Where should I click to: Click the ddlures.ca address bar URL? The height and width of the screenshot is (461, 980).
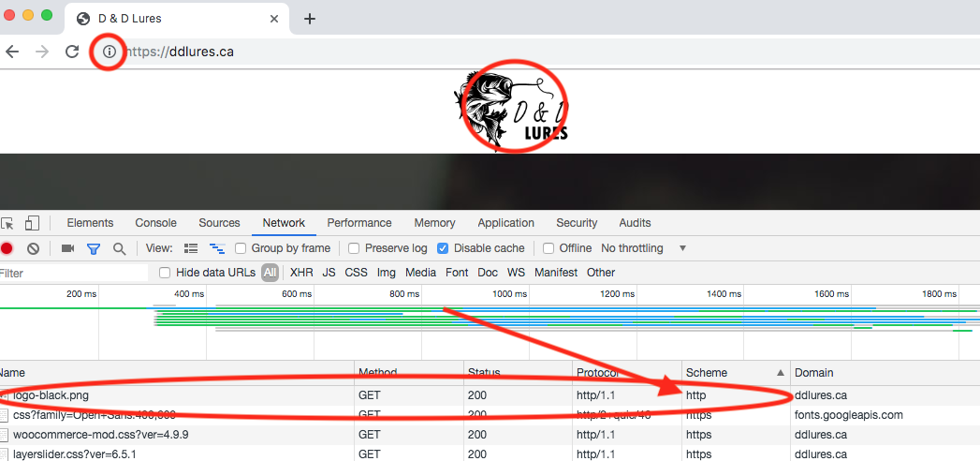click(180, 52)
